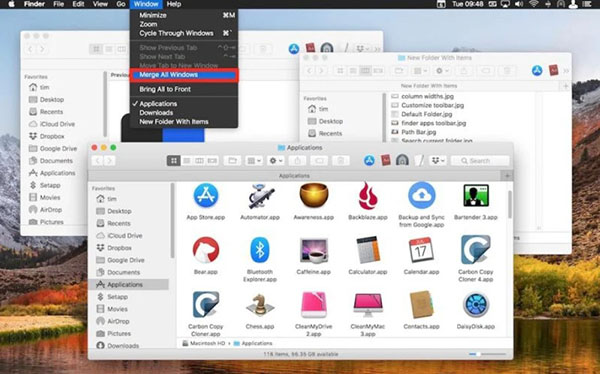
Task: Select Backup and Sync from Google.app
Action: pos(421,195)
